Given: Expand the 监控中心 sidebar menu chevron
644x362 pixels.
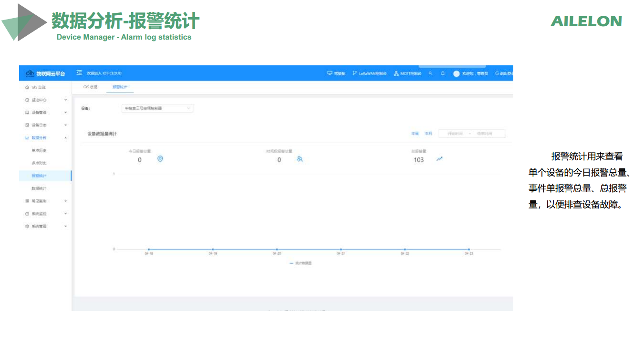Looking at the screenshot, I should 66,100.
